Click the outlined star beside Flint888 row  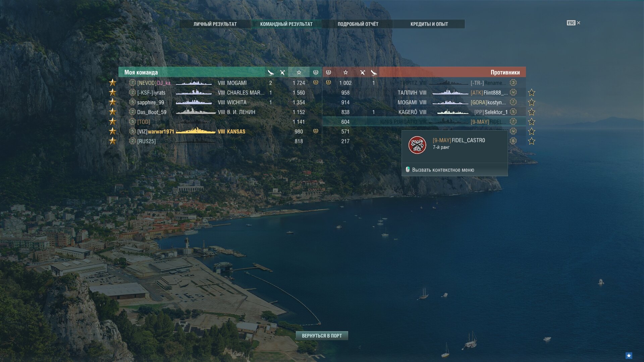click(x=532, y=93)
